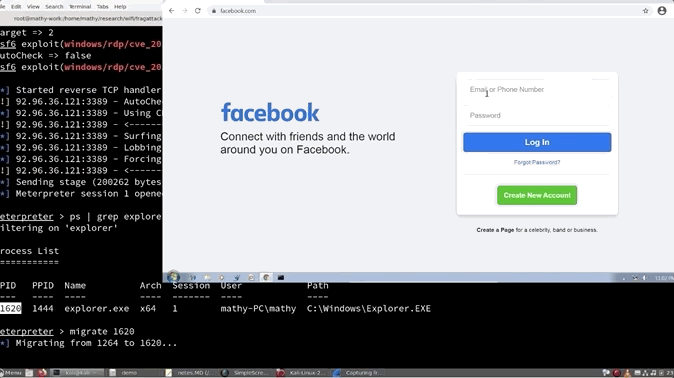Click the 'Migrating from 1264 to 1620...' line
The image size is (674, 378).
[x=96, y=343]
